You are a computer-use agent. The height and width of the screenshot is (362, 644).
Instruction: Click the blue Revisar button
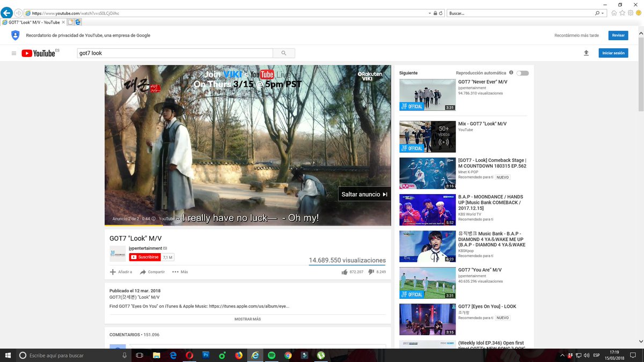click(x=618, y=35)
